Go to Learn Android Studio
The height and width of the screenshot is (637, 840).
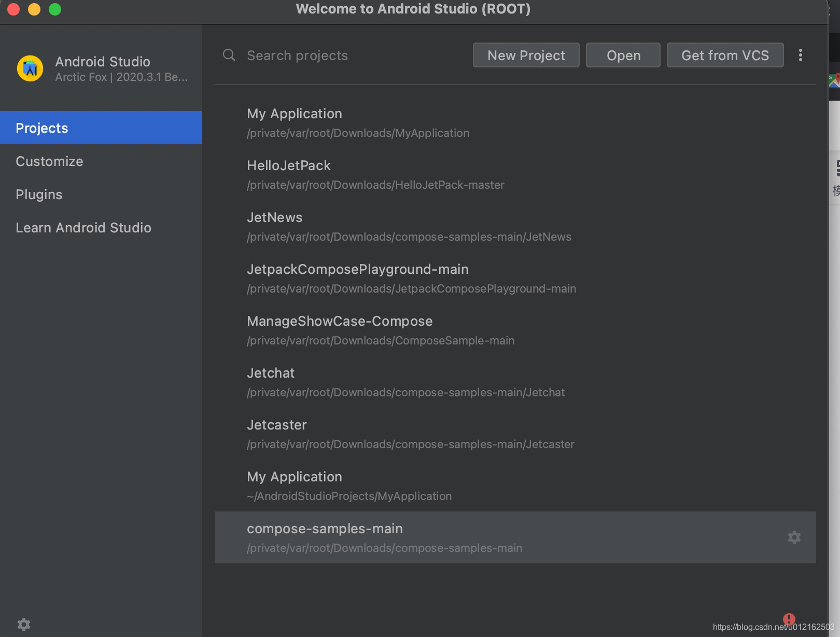(101, 227)
